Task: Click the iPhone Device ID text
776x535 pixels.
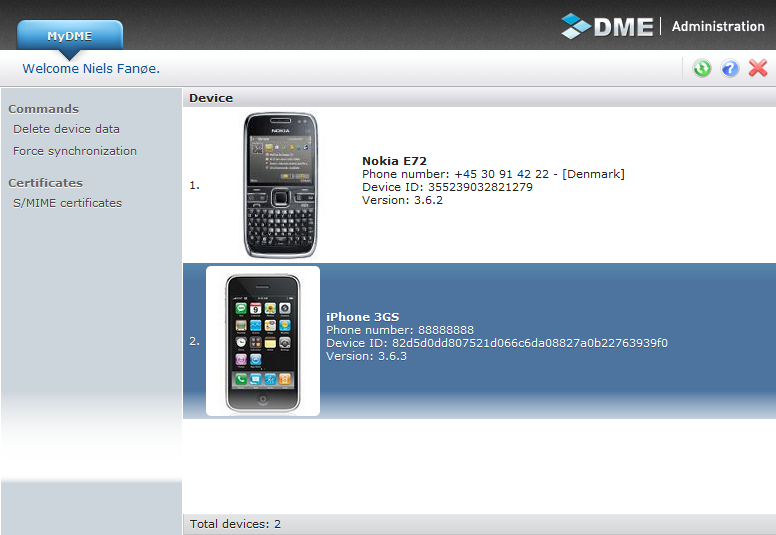Action: click(497, 343)
